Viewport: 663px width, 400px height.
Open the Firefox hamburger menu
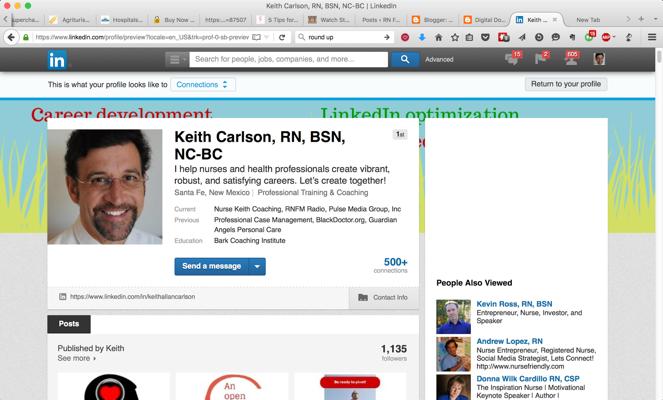653,37
